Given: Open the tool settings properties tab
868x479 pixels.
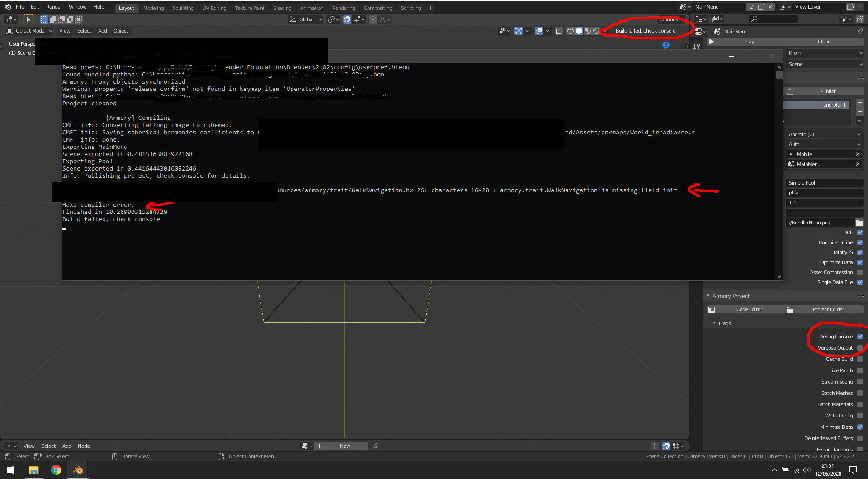Looking at the screenshot, I should 696,47.
